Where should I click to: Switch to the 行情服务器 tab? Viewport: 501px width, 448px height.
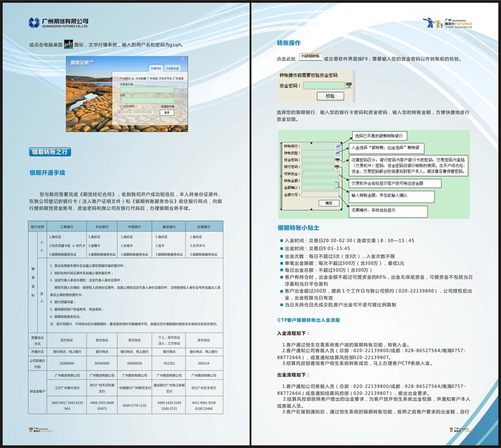pyautogui.click(x=171, y=68)
